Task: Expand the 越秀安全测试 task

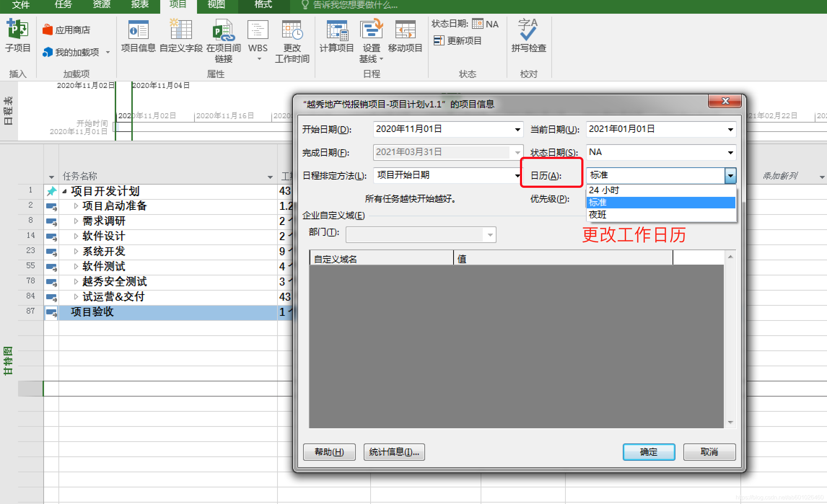Action: (x=76, y=282)
